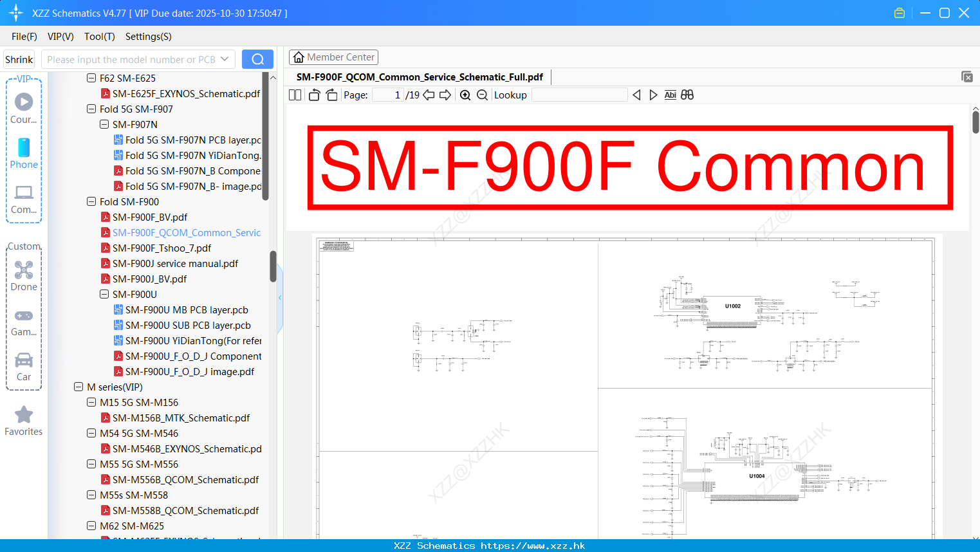Viewport: 980px width, 552px height.
Task: Collapse the SM-F900U node
Action: pos(104,295)
